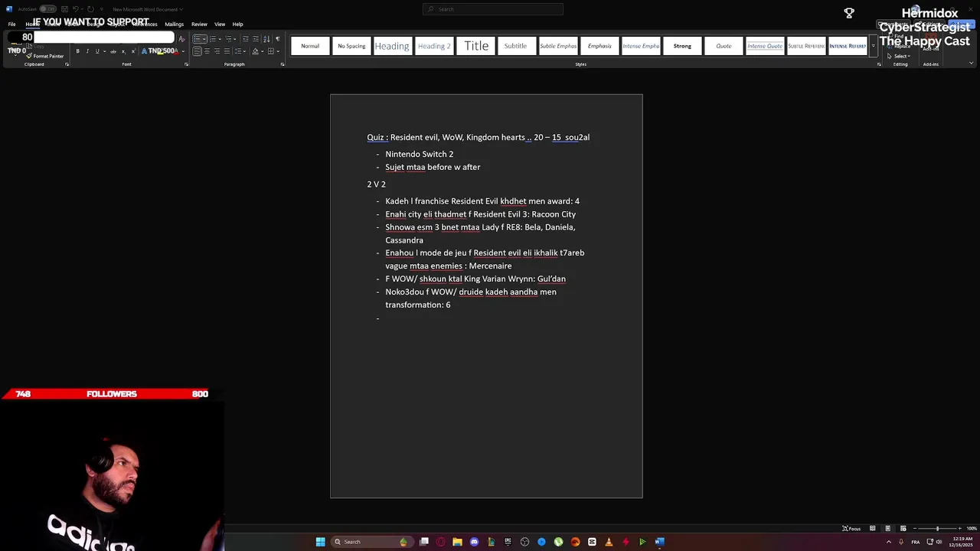980x551 pixels.
Task: Apply the Heading 2 style
Action: pyautogui.click(x=434, y=46)
